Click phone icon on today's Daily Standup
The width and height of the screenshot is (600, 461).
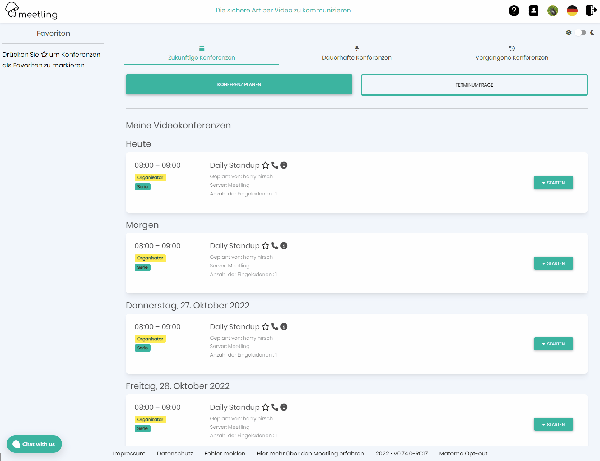pyautogui.click(x=276, y=164)
